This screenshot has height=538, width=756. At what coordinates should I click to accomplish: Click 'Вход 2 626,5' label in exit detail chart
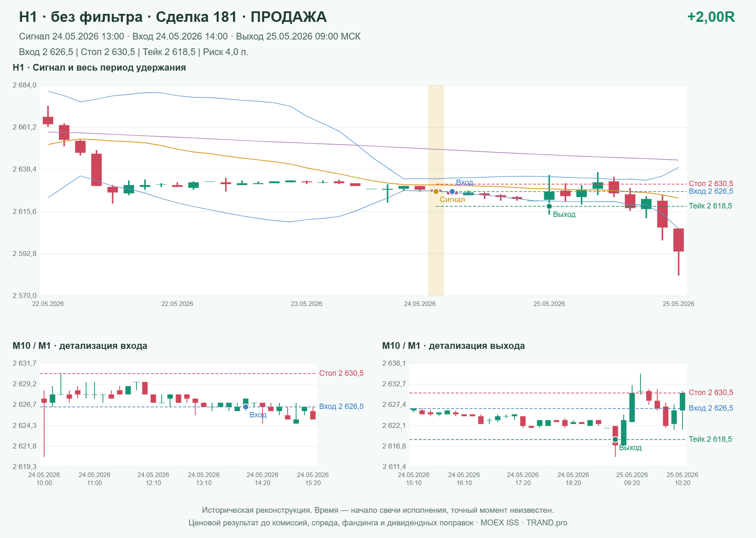click(x=711, y=408)
